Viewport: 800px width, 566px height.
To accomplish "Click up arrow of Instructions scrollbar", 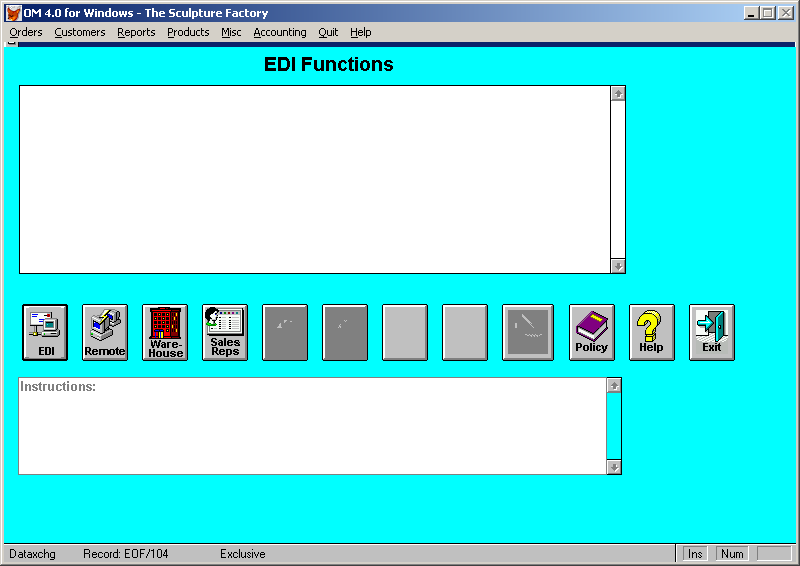I will (614, 386).
